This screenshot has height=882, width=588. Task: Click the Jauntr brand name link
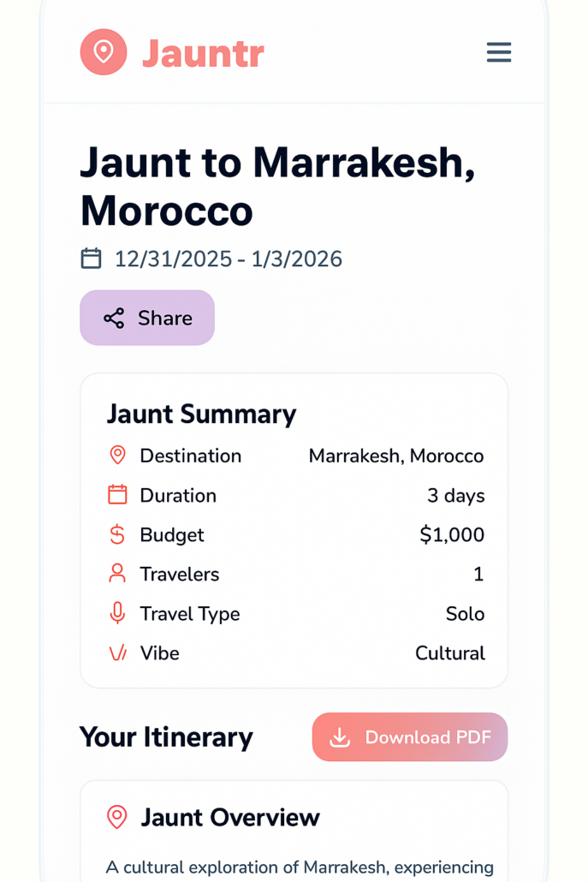(x=203, y=53)
